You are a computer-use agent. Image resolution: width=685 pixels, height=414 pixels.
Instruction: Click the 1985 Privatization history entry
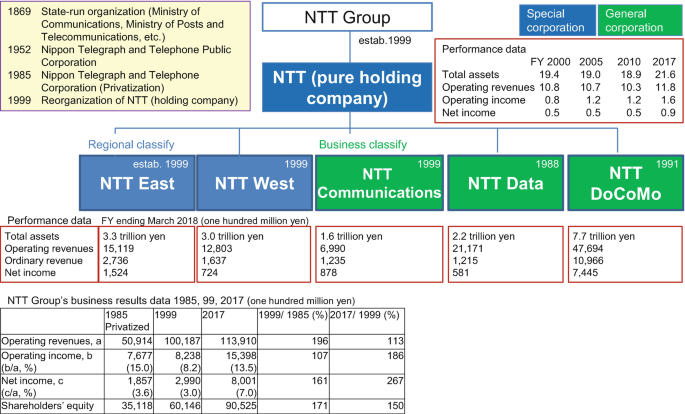[x=104, y=81]
